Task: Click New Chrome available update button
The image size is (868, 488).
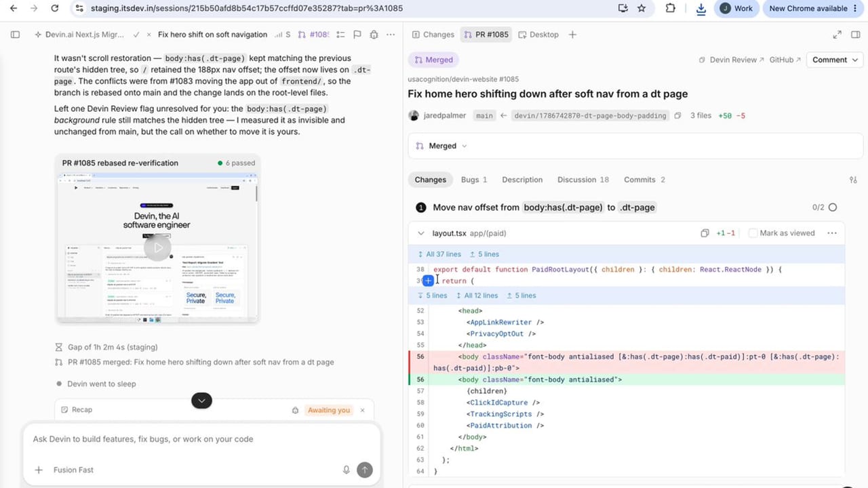Action: coord(812,8)
